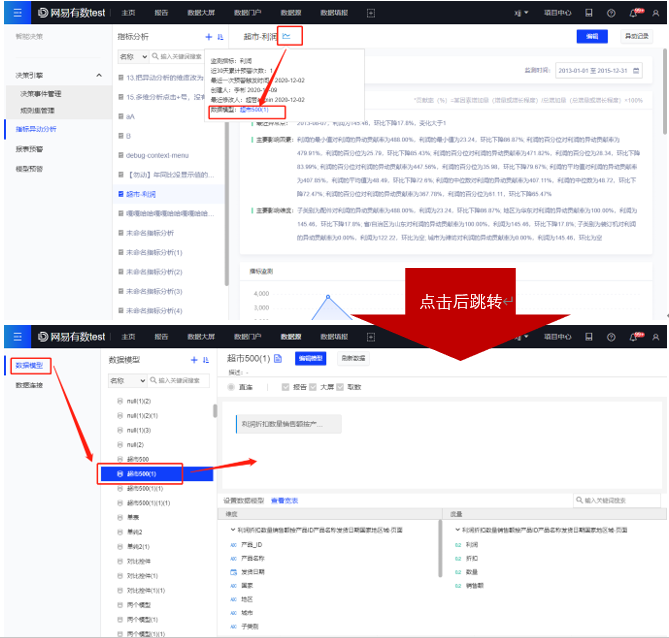Click the plus icon in 数据模型 panel header

click(194, 359)
